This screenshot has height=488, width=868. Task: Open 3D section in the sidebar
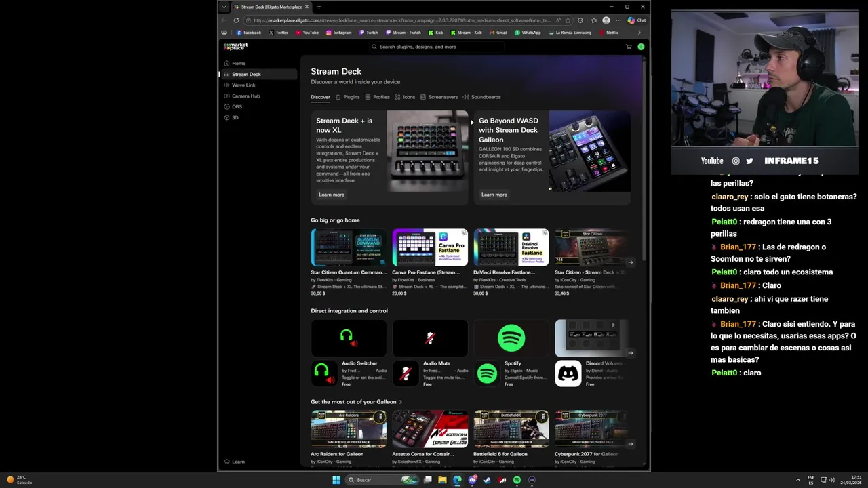258,117
